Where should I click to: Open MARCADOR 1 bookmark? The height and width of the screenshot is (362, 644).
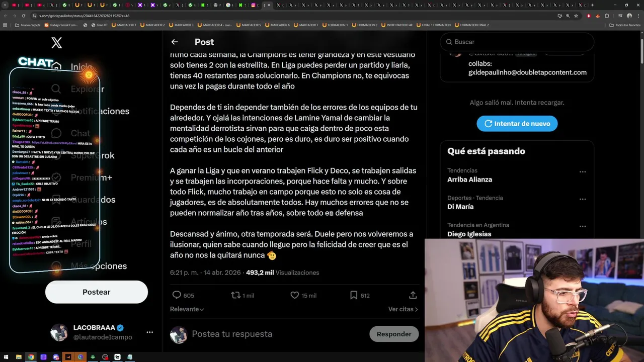coord(124,25)
